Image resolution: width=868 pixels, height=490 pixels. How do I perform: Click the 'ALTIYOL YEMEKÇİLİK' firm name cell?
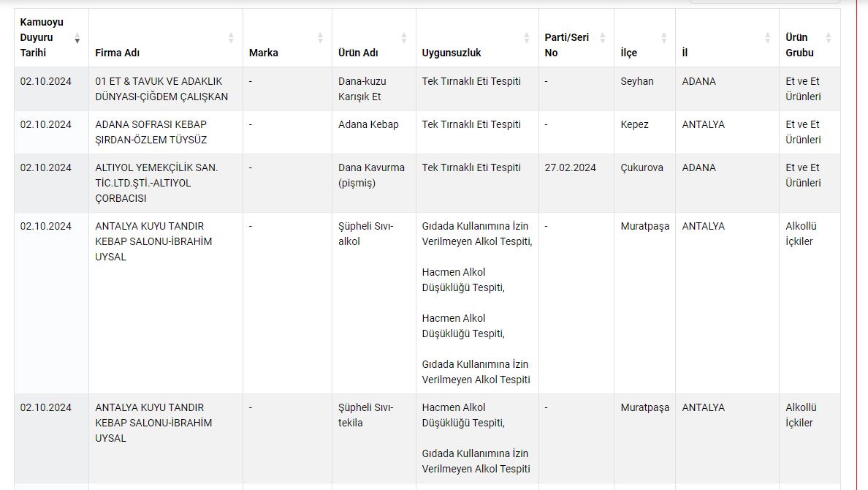pos(156,183)
